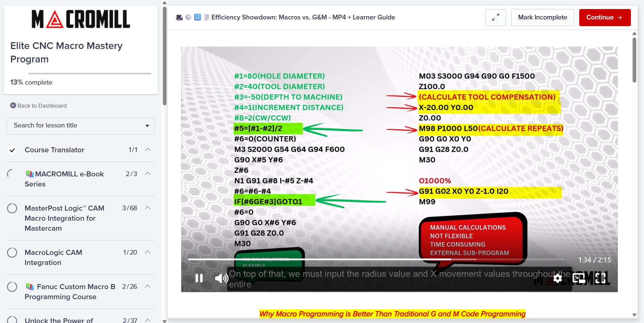Click the gear emoji in lesson title

pos(188,17)
